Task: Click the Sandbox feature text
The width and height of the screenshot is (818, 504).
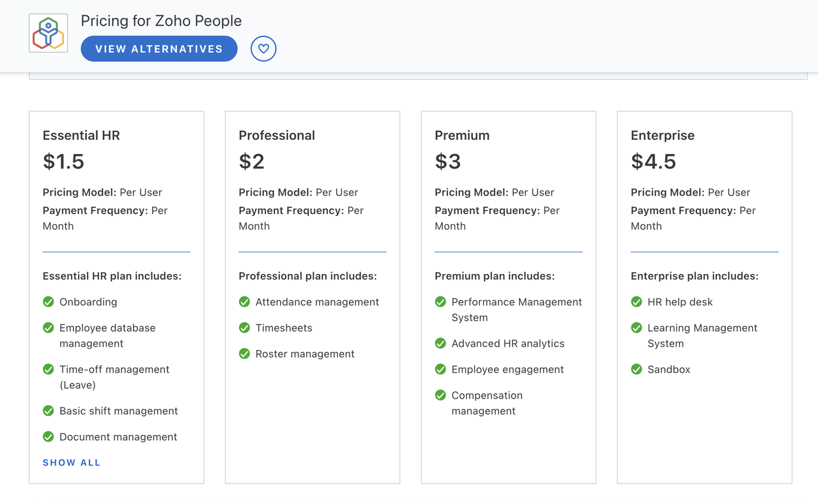Action: (x=669, y=369)
